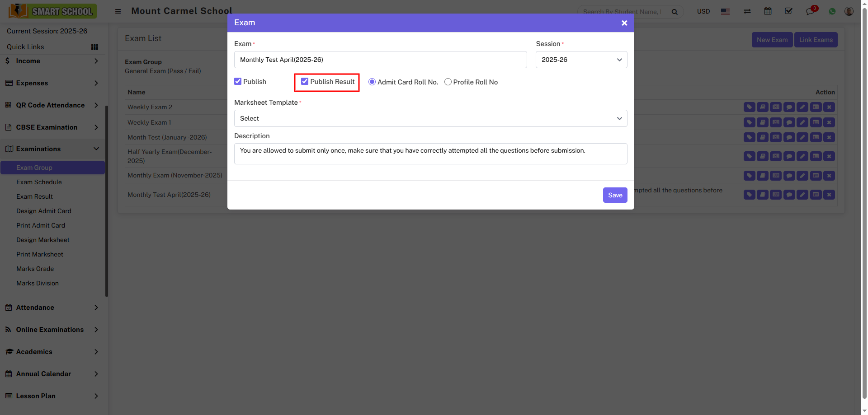The width and height of the screenshot is (868, 415).
Task: Click the chat notifications icon with badge
Action: [x=810, y=11]
